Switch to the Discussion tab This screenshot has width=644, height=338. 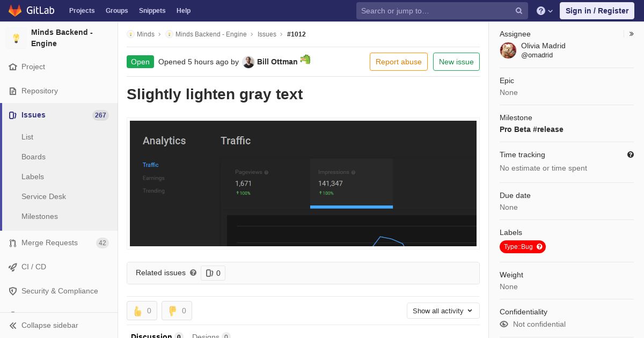coord(157,336)
